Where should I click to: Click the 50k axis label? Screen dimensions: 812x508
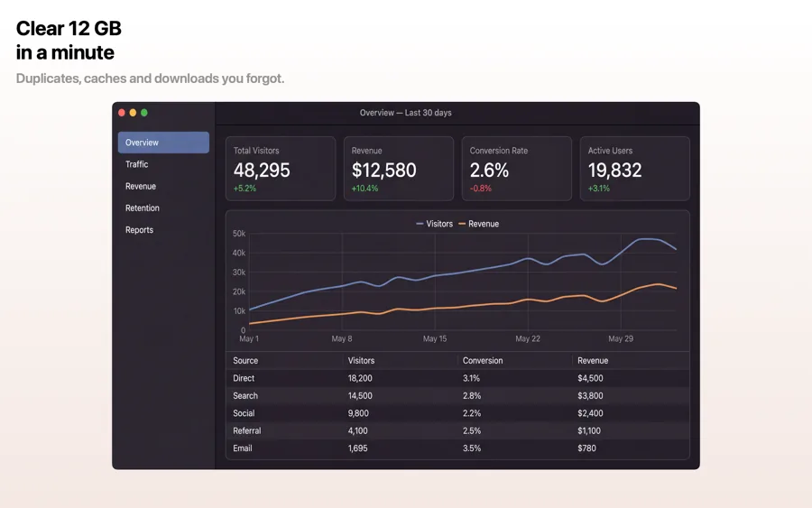(239, 234)
